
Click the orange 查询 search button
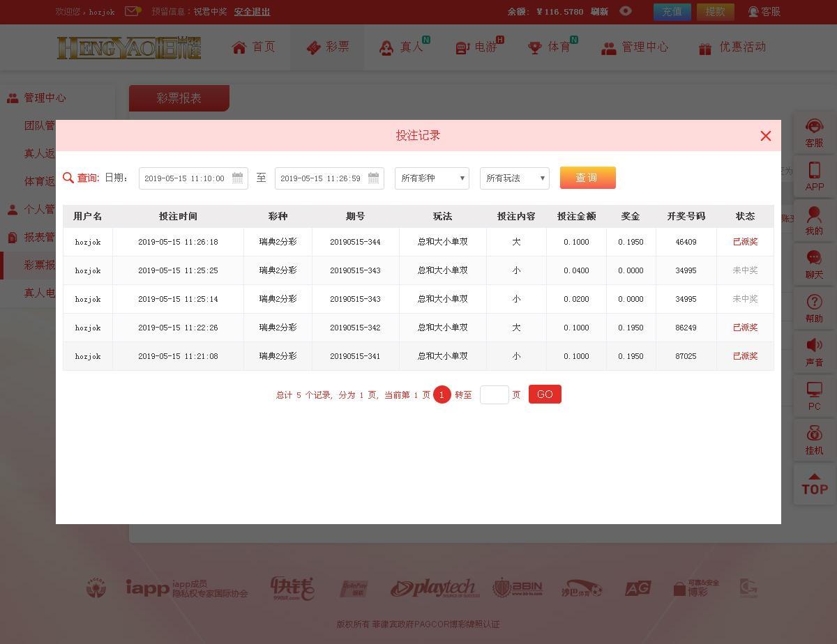click(587, 178)
